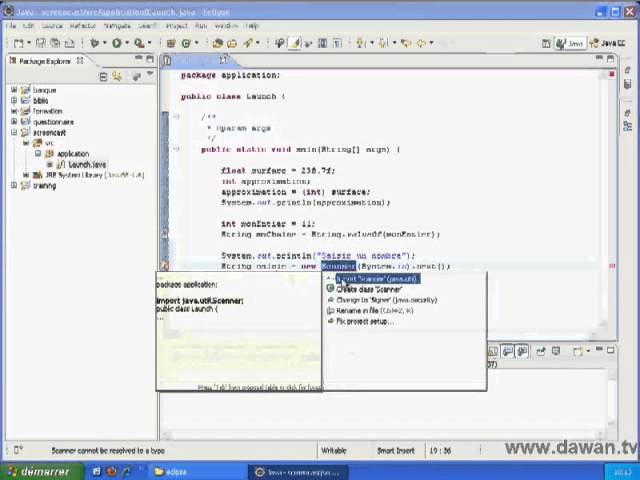Expand the training project node
The image size is (640, 480).
[x=14, y=185]
